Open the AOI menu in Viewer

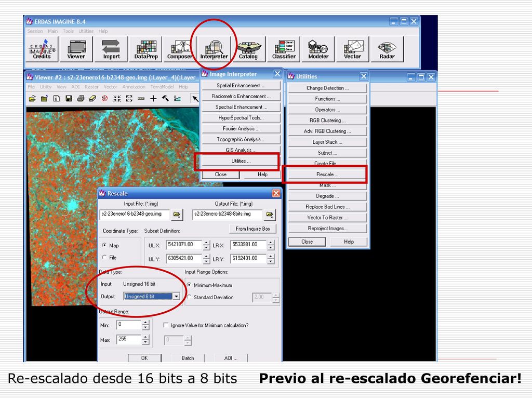coord(75,87)
